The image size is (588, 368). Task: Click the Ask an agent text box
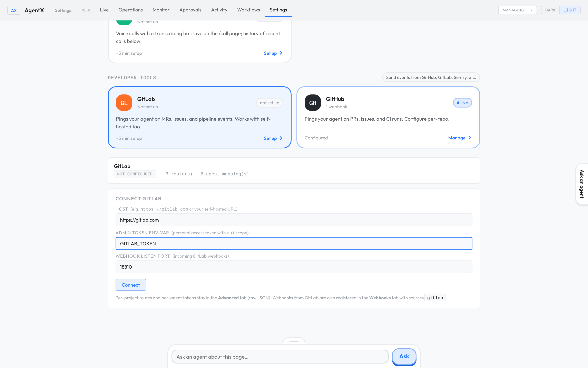click(280, 357)
